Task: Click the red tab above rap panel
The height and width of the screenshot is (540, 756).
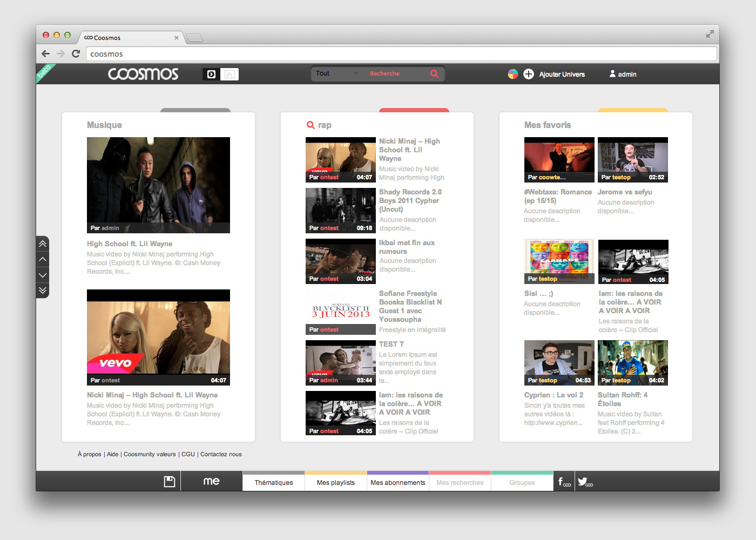Action: pos(414,110)
